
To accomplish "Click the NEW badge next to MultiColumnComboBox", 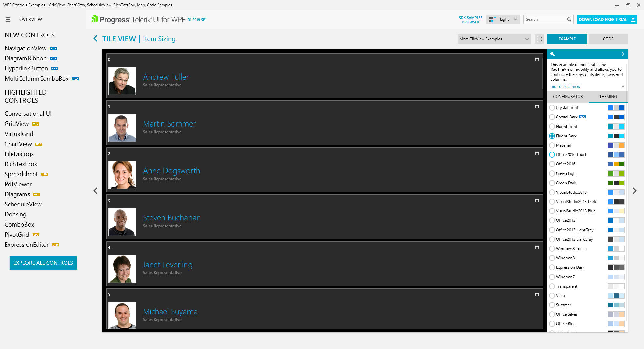I will (75, 79).
